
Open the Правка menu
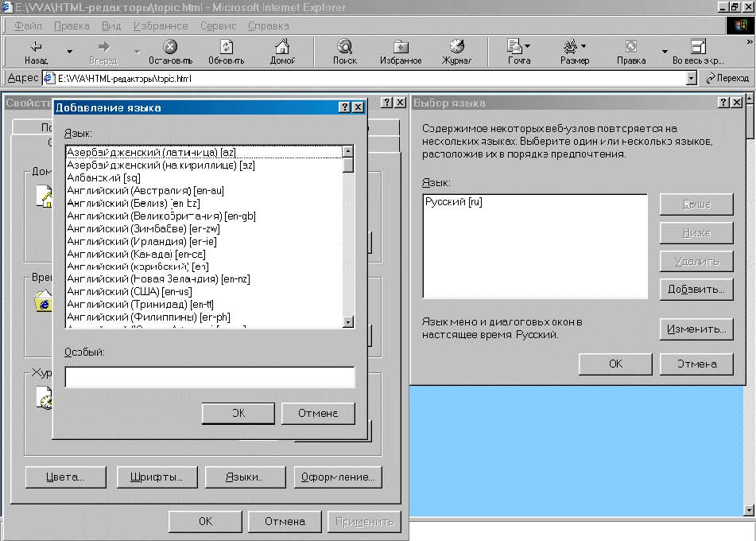pyautogui.click(x=72, y=25)
